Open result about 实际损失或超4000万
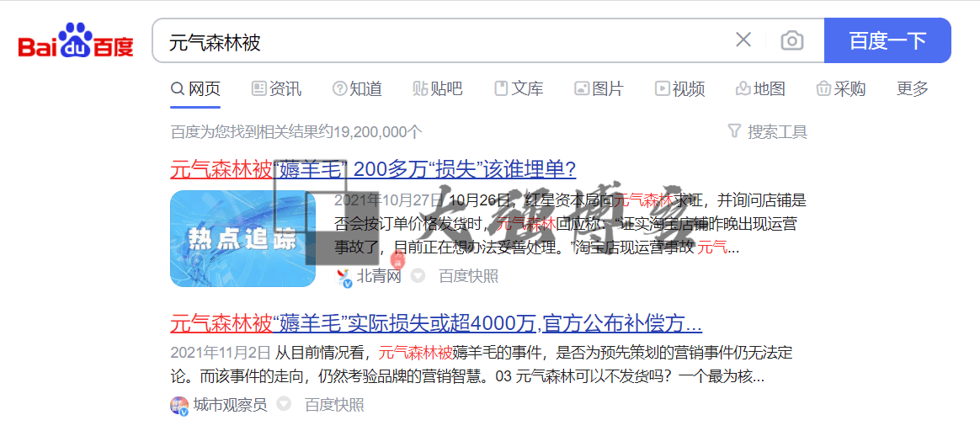The image size is (980, 431). [436, 324]
